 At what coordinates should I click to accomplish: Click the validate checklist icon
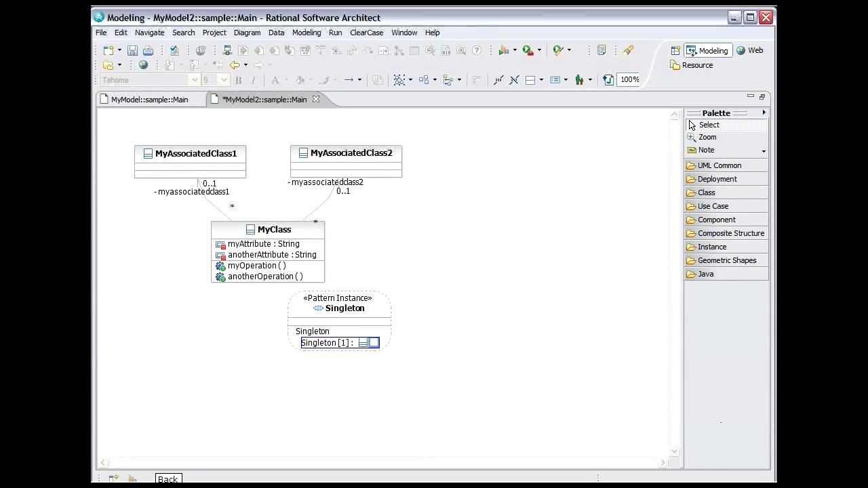point(174,50)
